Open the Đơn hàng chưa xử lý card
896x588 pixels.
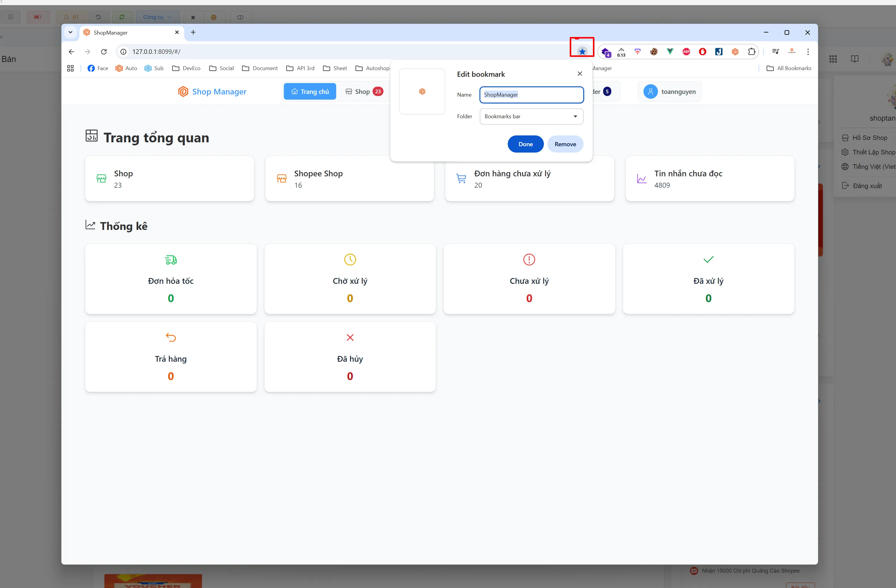tap(529, 178)
